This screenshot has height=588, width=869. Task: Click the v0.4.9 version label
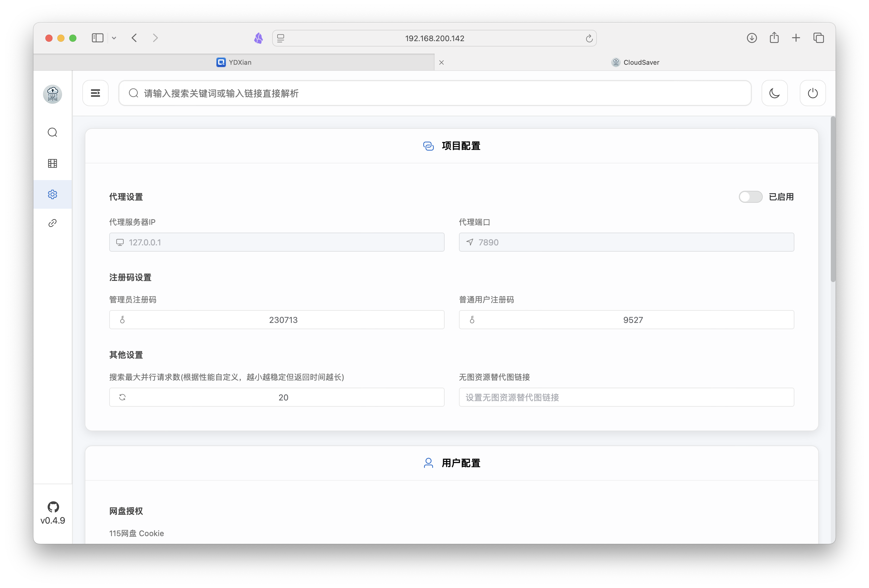(x=53, y=520)
